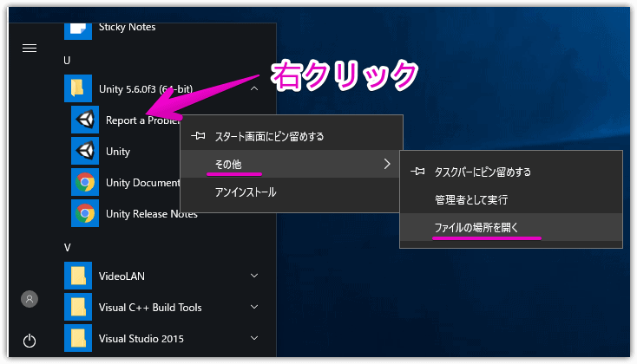Screen dimensions: 637x364
Task: Select タスクバーにピン留めする in submenu
Action: point(511,172)
